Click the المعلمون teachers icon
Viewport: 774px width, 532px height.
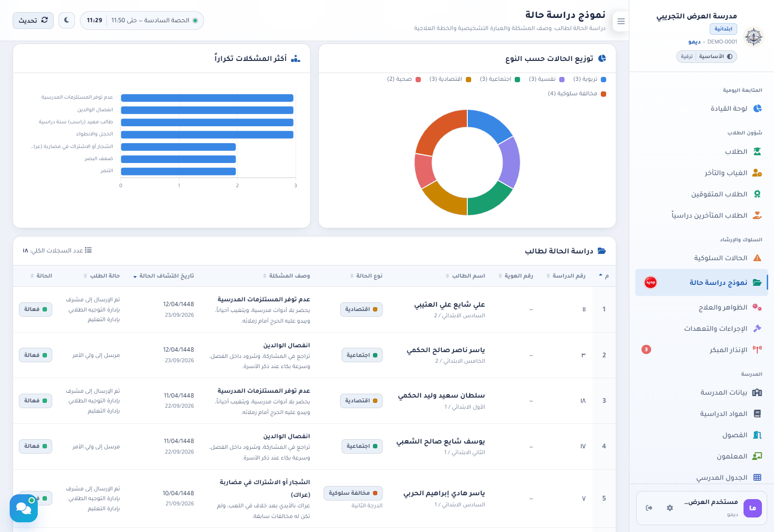[x=758, y=456]
